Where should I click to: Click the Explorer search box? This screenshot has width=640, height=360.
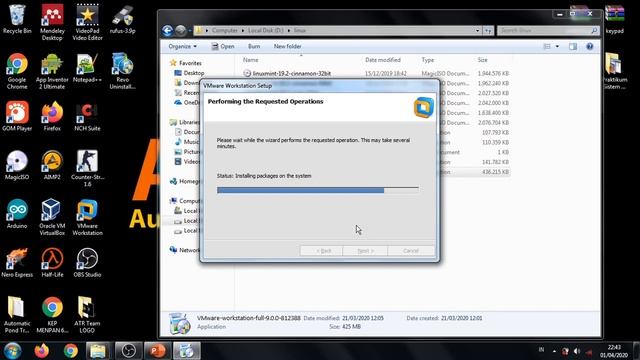pyautogui.click(x=548, y=31)
